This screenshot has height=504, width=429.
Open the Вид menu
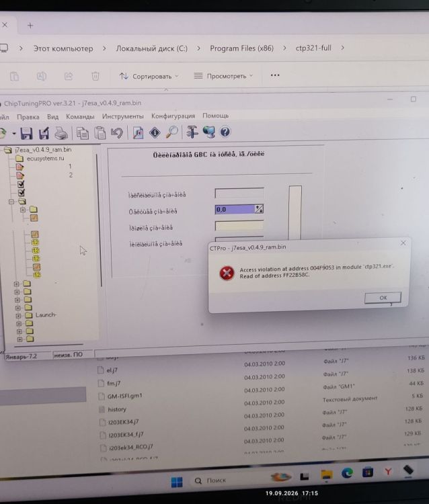click(52, 117)
